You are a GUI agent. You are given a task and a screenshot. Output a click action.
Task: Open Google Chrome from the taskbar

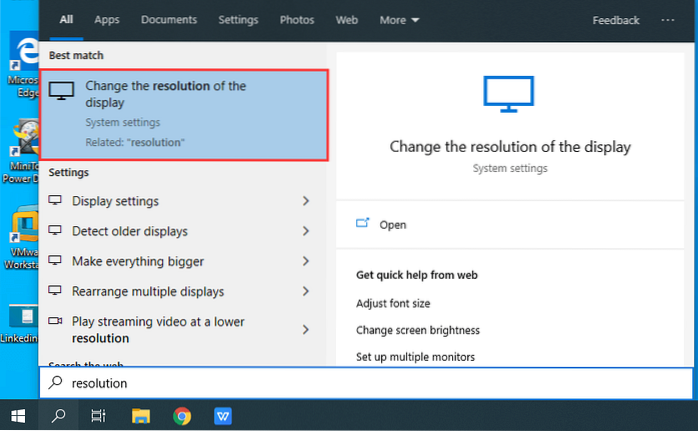click(x=182, y=415)
